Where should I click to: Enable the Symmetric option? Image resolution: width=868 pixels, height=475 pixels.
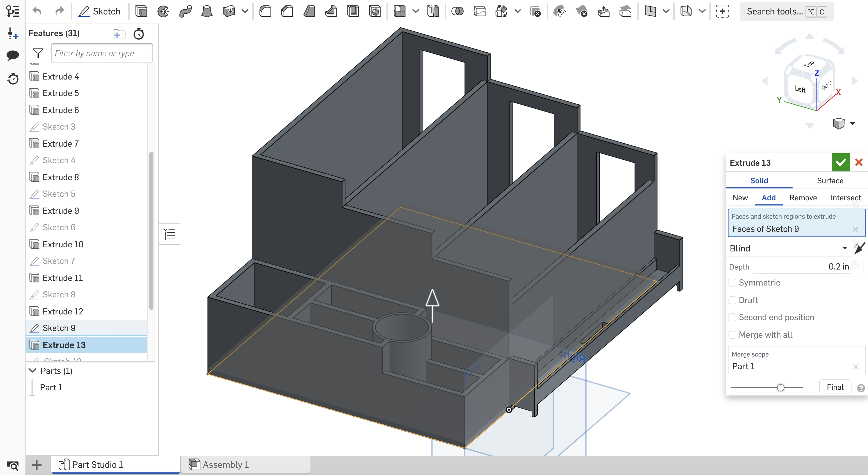click(x=732, y=283)
